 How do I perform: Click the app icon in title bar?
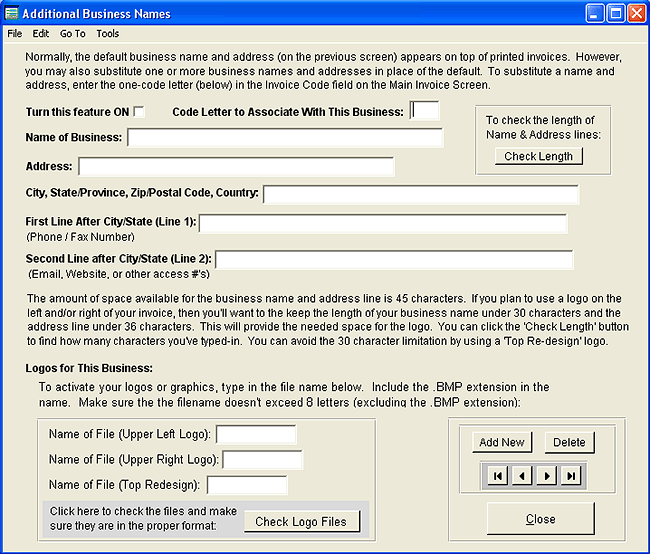click(x=12, y=13)
